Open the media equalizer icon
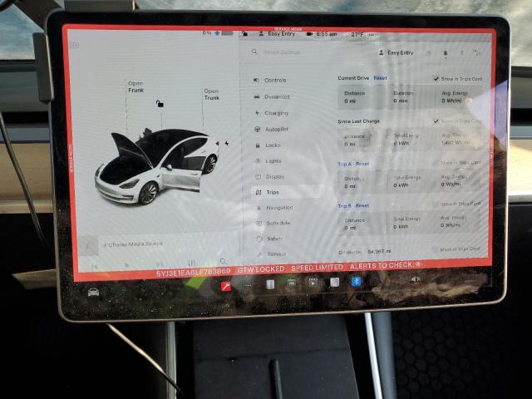Viewport: 532px width, 399px height. pyautogui.click(x=192, y=263)
